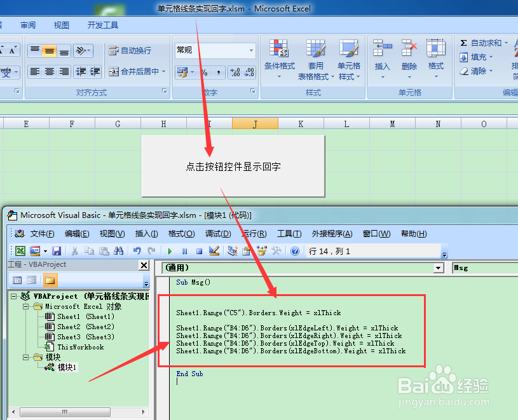
Task: Click the VBA Redo icon
Action: 151,251
